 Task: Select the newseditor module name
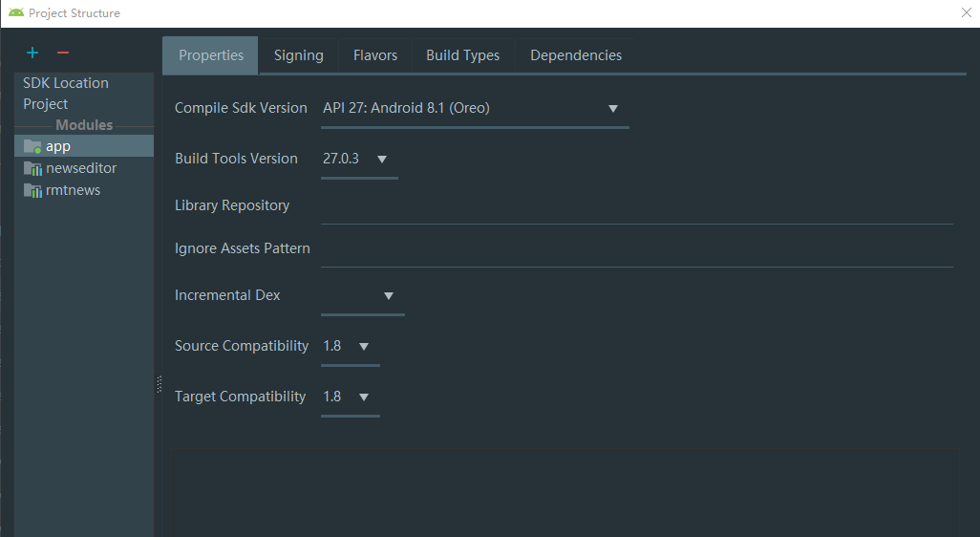pos(81,168)
